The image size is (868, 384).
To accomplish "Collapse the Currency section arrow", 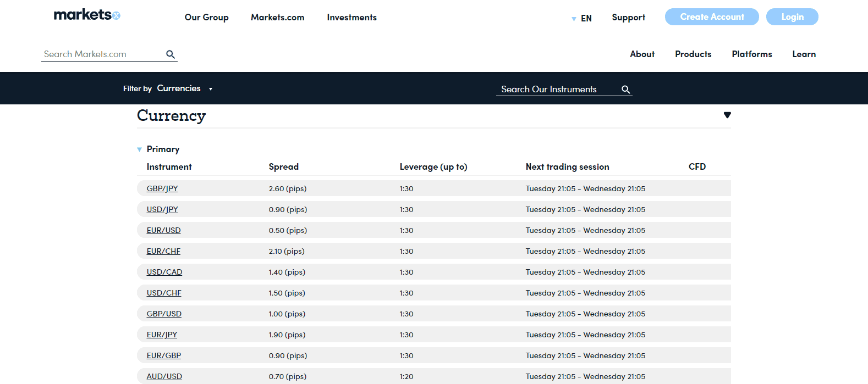I will [x=727, y=115].
